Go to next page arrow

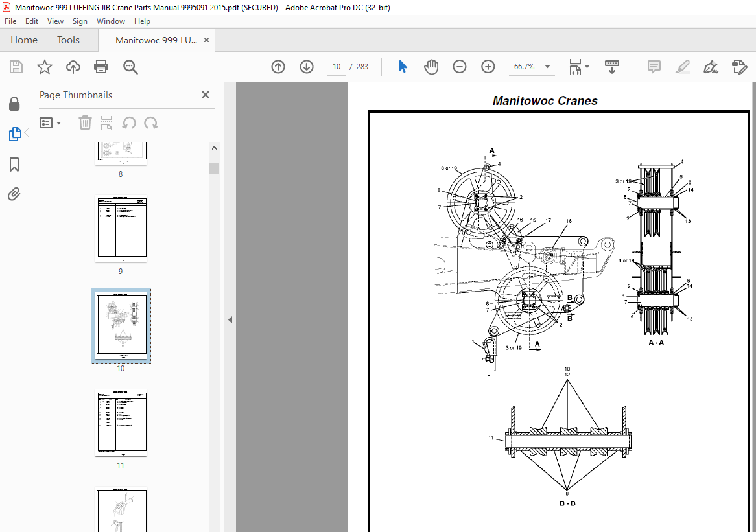point(307,67)
